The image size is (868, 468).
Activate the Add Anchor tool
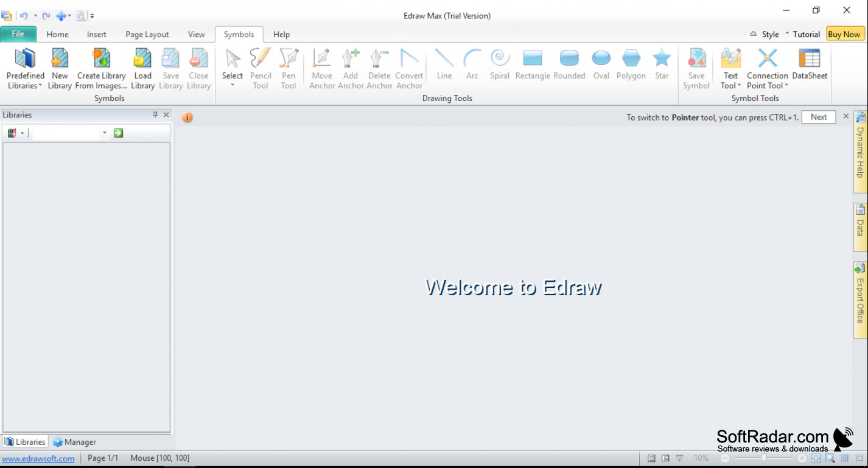(351, 69)
